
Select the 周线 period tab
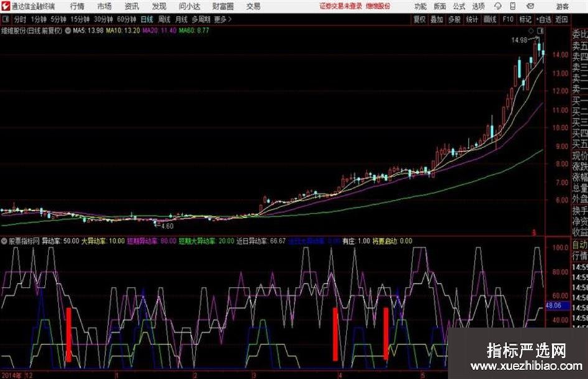pos(164,19)
